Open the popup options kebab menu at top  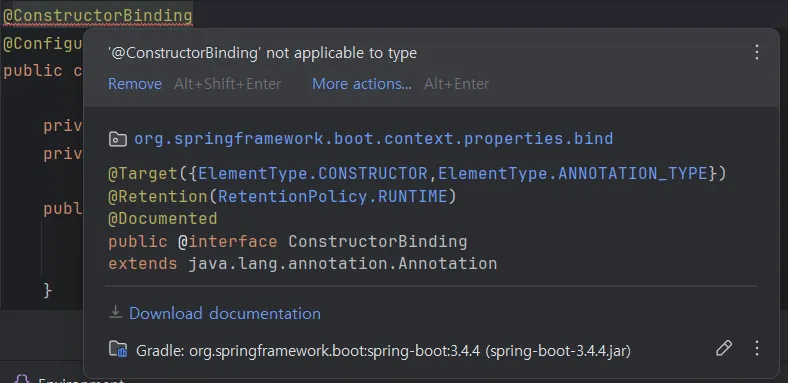pyautogui.click(x=756, y=52)
